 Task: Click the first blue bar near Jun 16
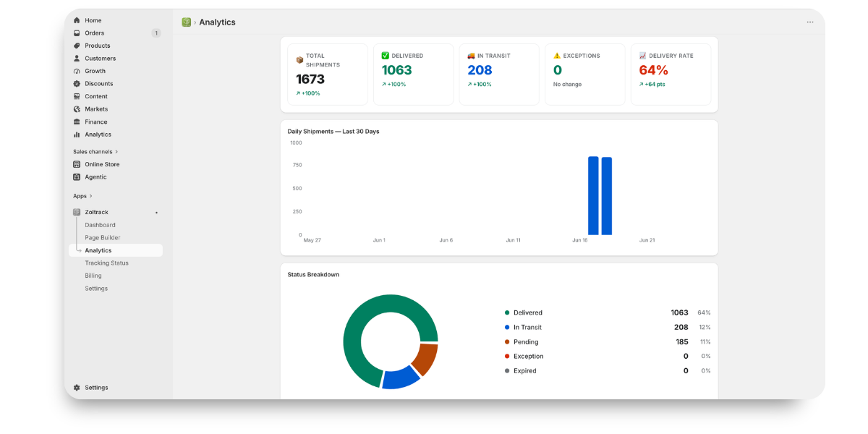(593, 195)
